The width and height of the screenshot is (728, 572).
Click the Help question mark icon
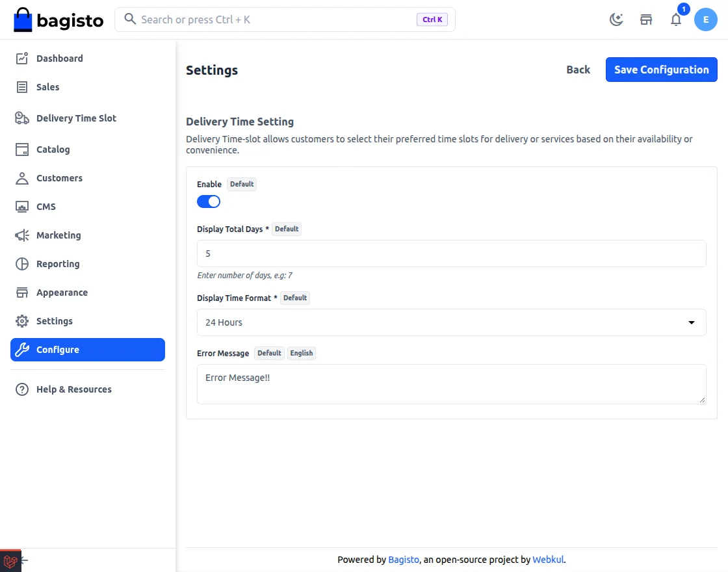(x=22, y=389)
